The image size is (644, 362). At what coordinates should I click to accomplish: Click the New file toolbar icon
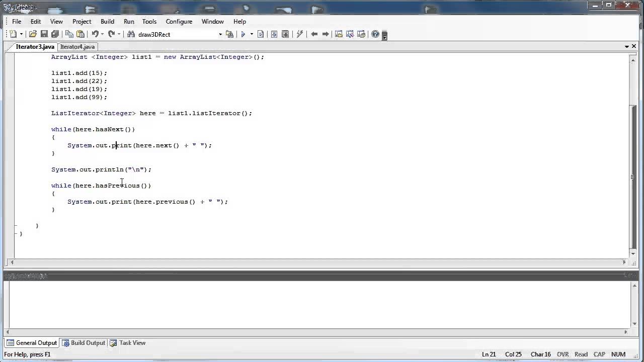click(x=13, y=34)
